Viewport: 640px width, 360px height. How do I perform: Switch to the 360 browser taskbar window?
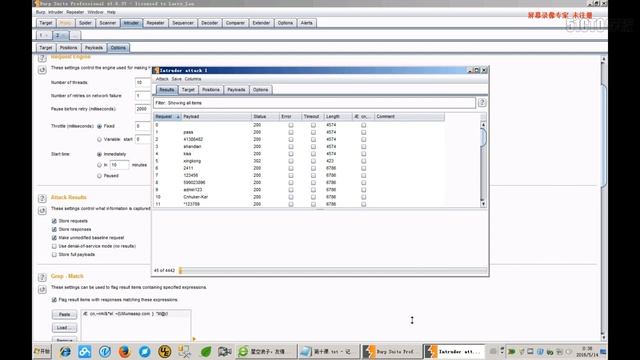267,351
